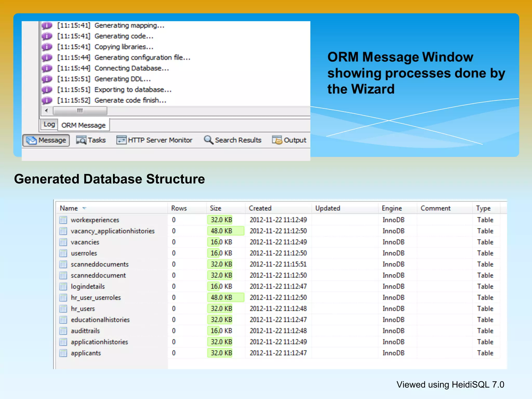
Task: Select the Search Results tab label
Action: pyautogui.click(x=238, y=140)
